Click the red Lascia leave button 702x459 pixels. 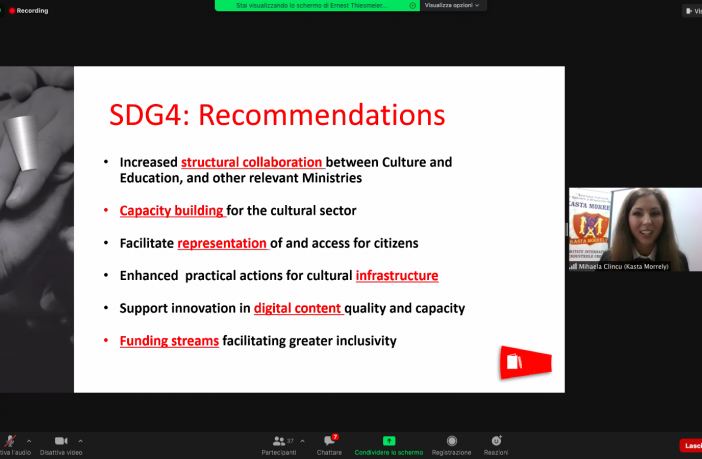[690, 445]
